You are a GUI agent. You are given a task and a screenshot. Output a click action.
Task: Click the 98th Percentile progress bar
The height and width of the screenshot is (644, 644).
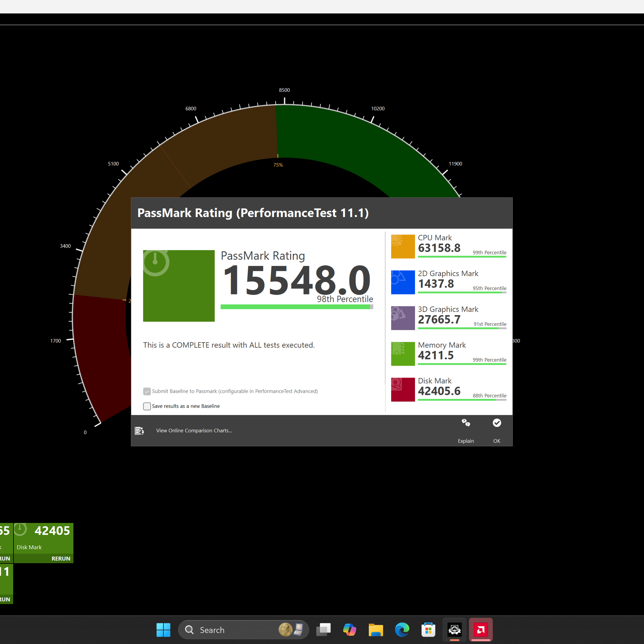pyautogui.click(x=296, y=307)
